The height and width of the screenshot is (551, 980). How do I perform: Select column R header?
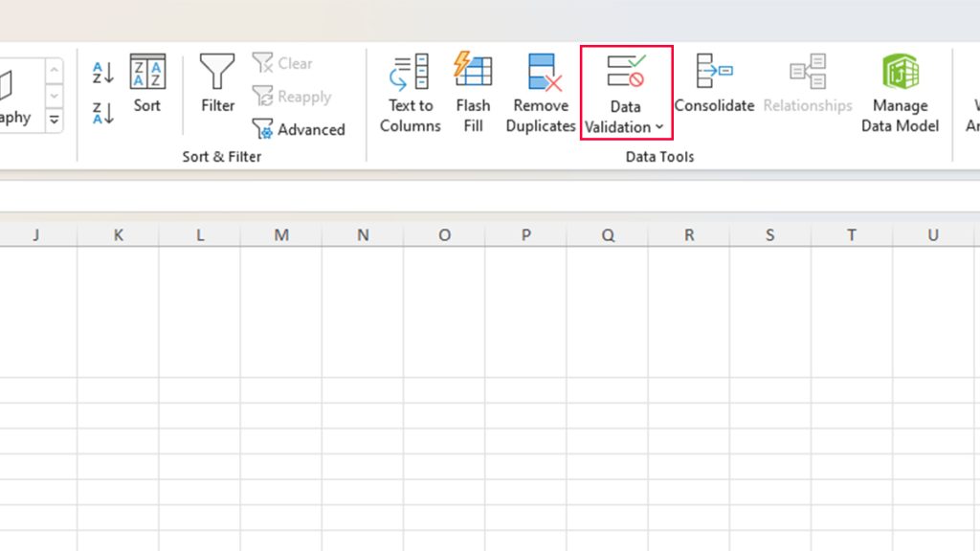pos(689,235)
